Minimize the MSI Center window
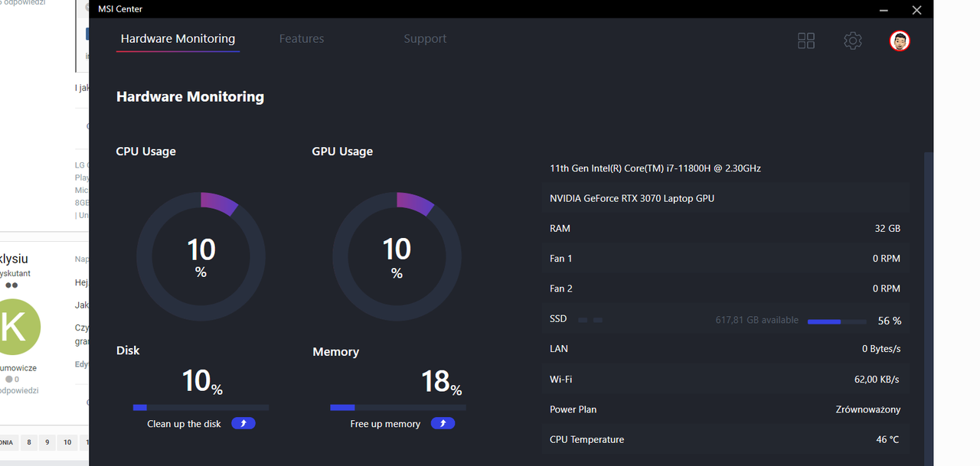The image size is (980, 466). coord(885,10)
